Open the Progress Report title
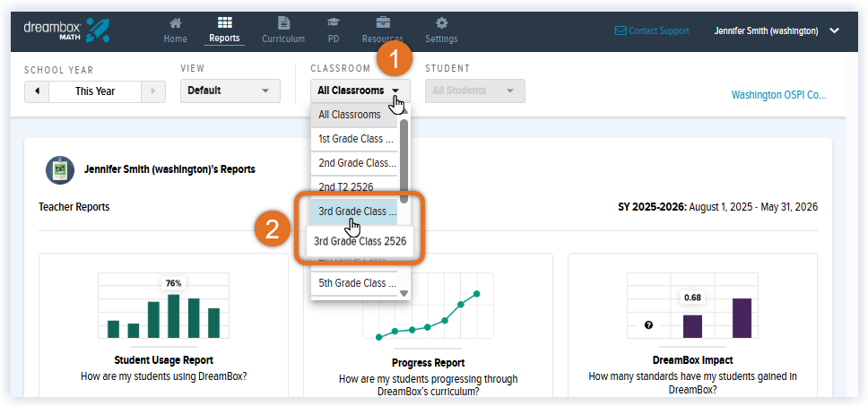Screen dimensions: 868x406 (x=428, y=363)
